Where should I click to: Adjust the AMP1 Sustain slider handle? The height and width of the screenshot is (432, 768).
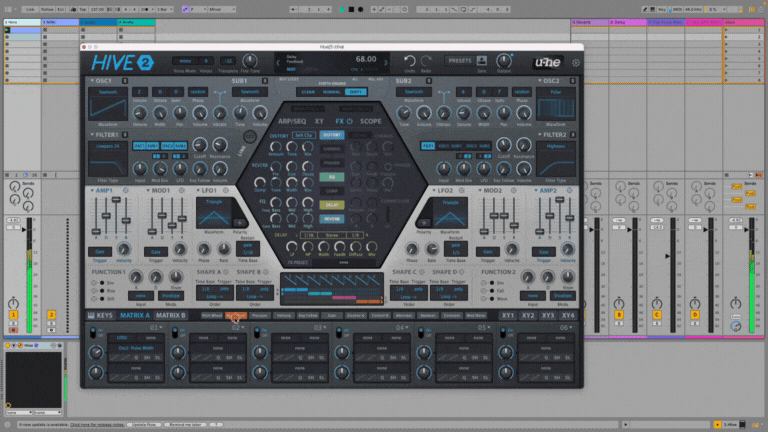116,200
